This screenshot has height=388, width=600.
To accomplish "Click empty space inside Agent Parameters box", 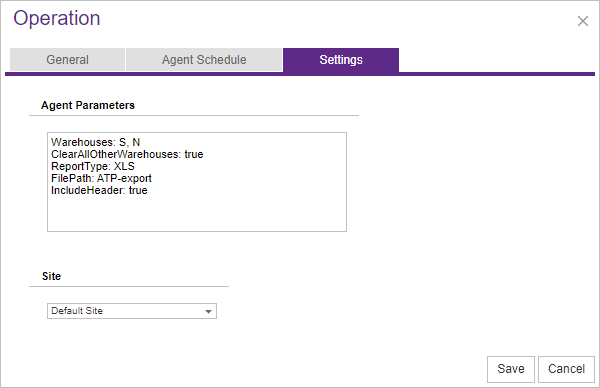I will (x=197, y=214).
